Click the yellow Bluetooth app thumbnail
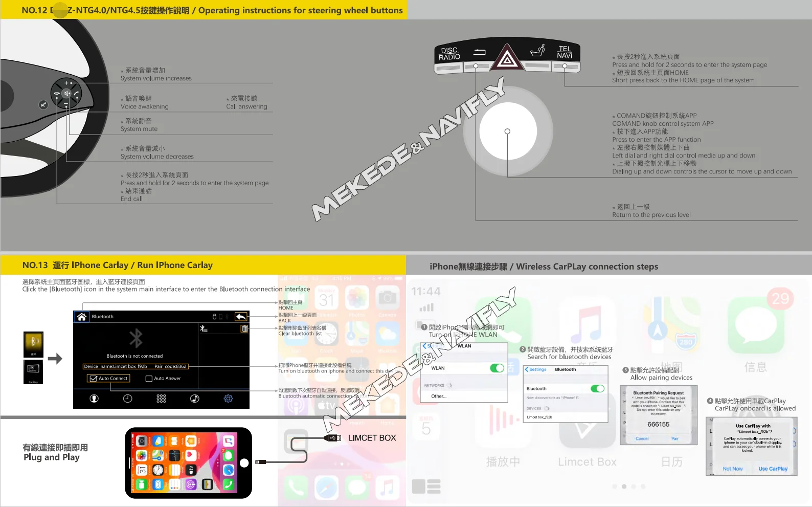Image resolution: width=812 pixels, height=507 pixels. 33,344
